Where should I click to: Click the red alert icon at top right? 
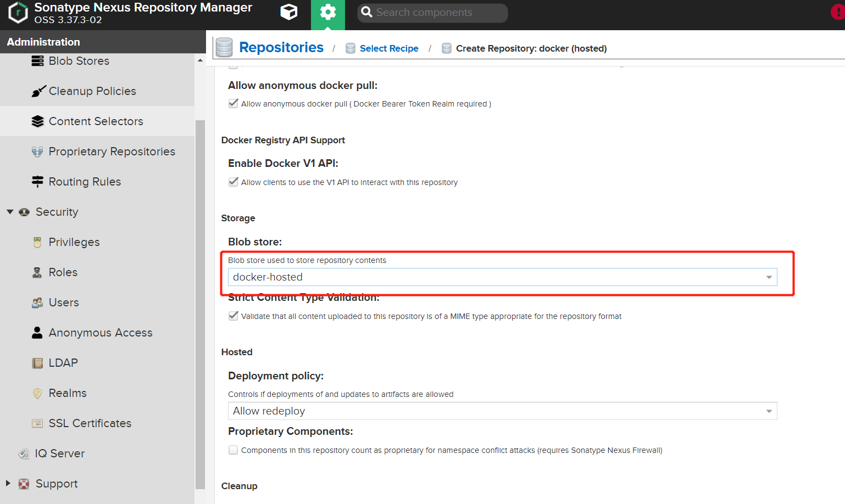click(x=838, y=12)
